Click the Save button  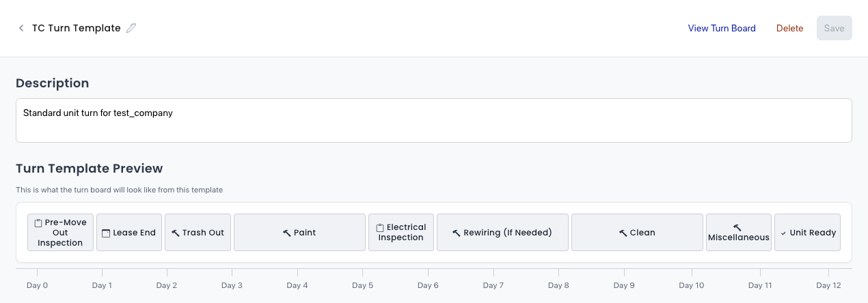pyautogui.click(x=835, y=28)
